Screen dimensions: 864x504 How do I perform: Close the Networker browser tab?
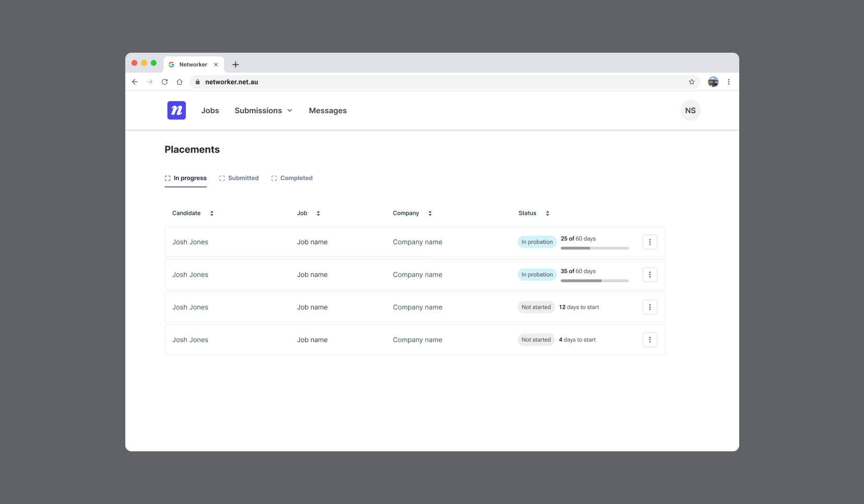click(x=216, y=65)
